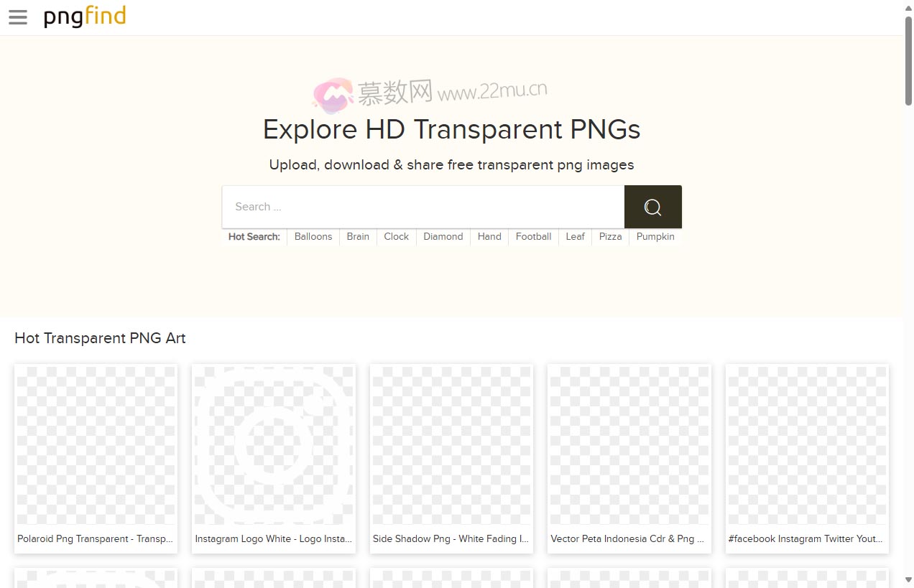Search hot term Pumpkin
914x588 pixels.
655,236
